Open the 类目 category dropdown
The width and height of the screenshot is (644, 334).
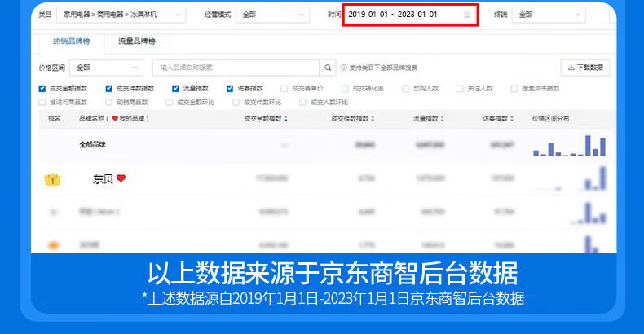[x=121, y=15]
